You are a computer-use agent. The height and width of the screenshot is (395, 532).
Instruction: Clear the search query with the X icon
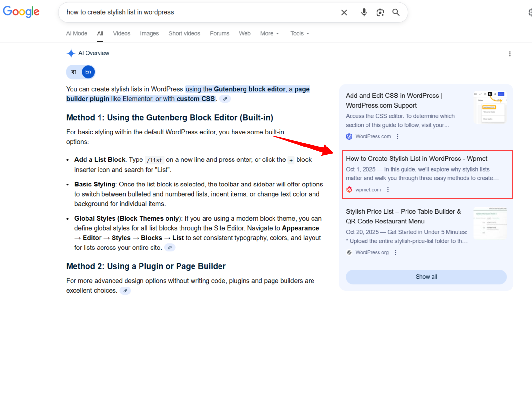(x=344, y=12)
